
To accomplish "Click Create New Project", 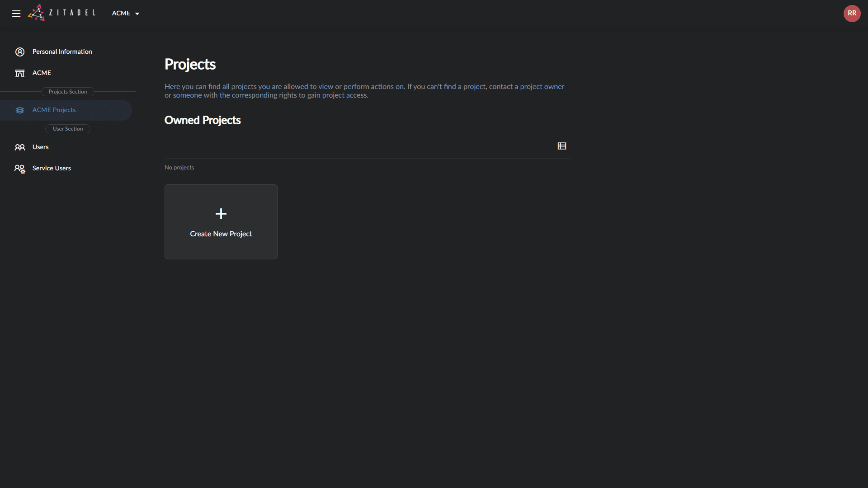I will pyautogui.click(x=221, y=234).
